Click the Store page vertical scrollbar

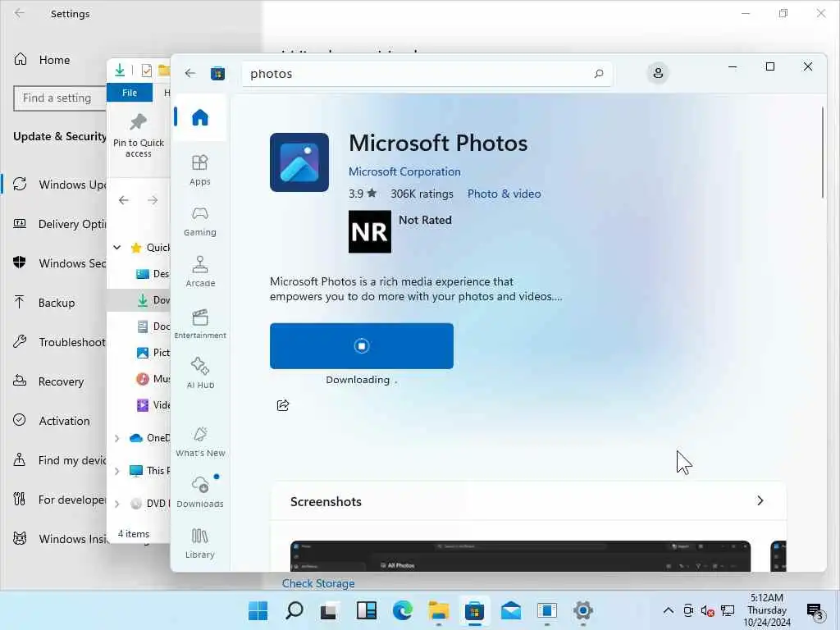(822, 153)
